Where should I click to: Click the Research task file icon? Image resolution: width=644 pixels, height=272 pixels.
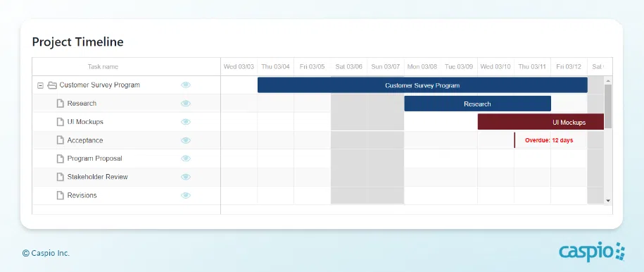point(61,104)
